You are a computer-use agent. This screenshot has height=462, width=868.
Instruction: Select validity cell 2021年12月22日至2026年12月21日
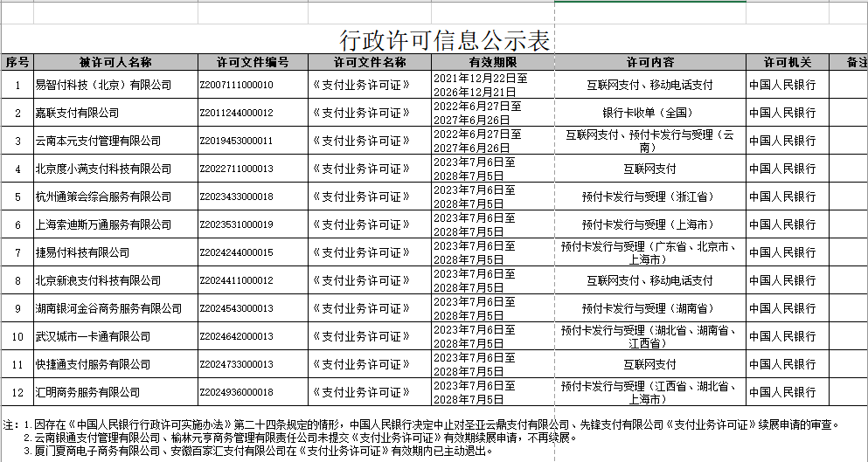click(493, 85)
